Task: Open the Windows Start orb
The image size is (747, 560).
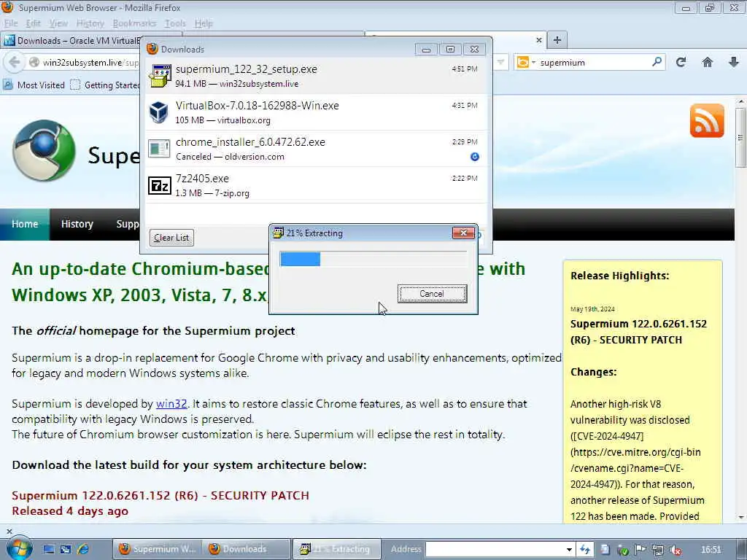Action: (x=18, y=548)
